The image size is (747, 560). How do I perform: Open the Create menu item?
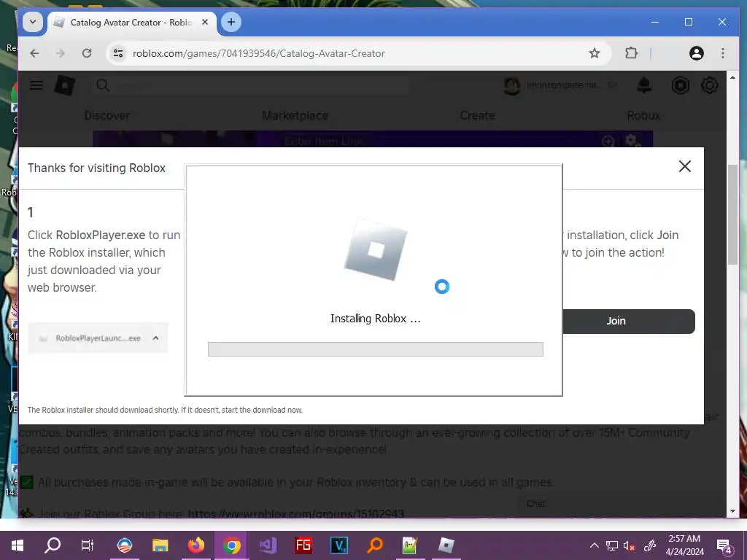[x=477, y=116]
